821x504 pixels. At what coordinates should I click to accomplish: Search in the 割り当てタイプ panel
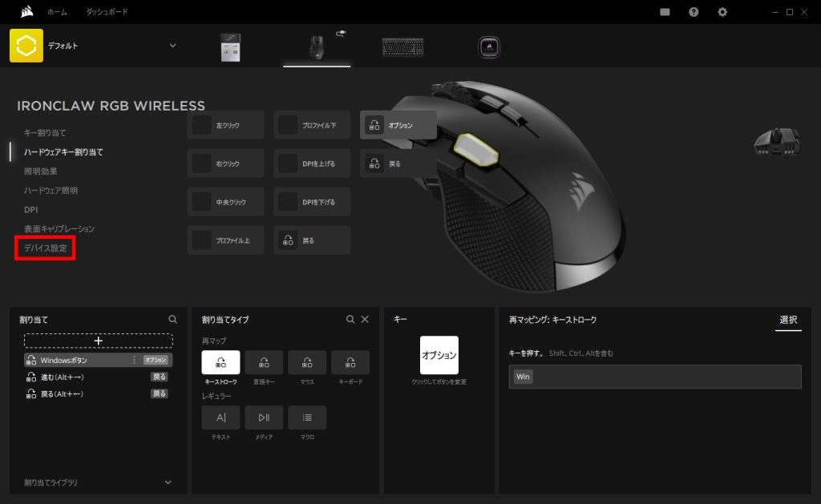(350, 319)
